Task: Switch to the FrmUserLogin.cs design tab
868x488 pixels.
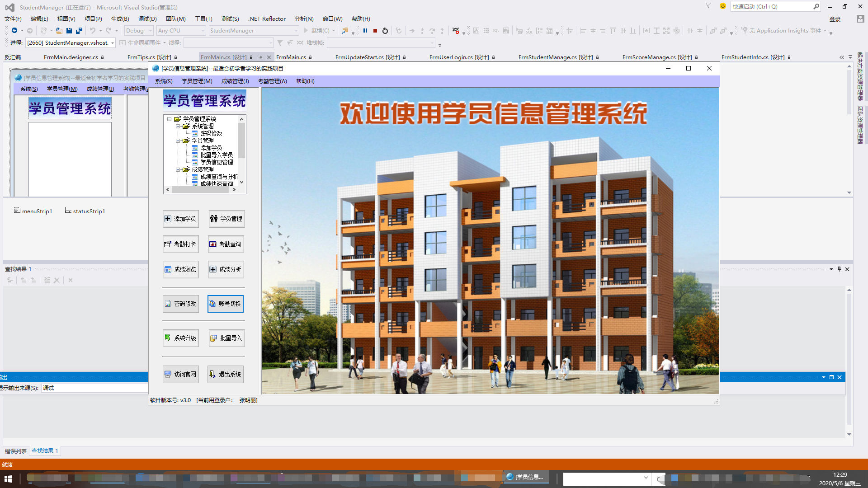Action: (459, 57)
